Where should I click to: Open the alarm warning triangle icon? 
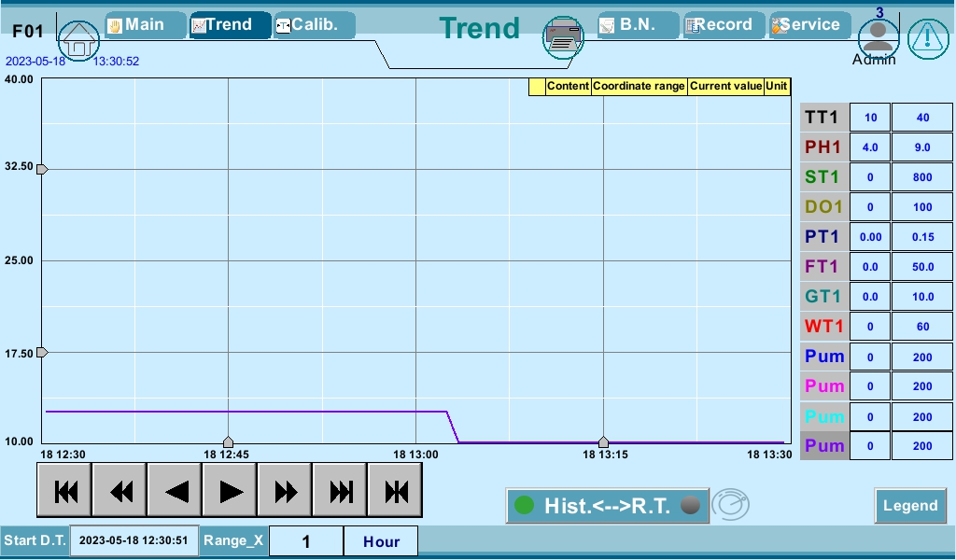[927, 37]
